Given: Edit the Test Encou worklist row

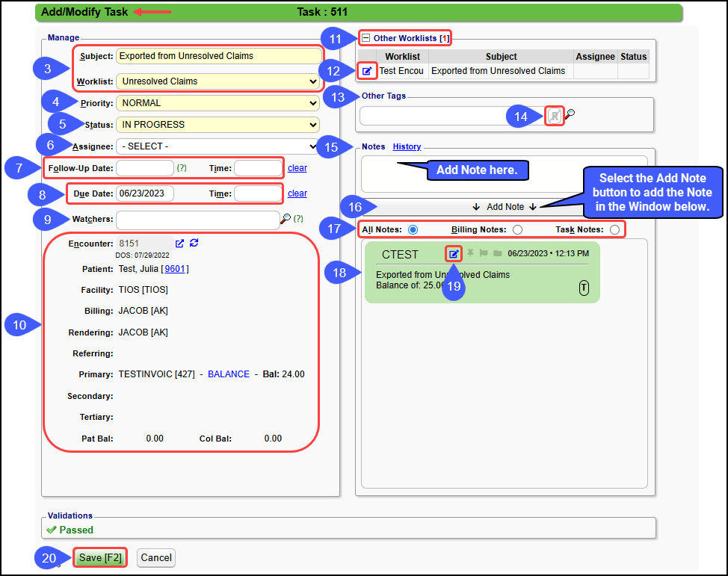Looking at the screenshot, I should [x=367, y=71].
